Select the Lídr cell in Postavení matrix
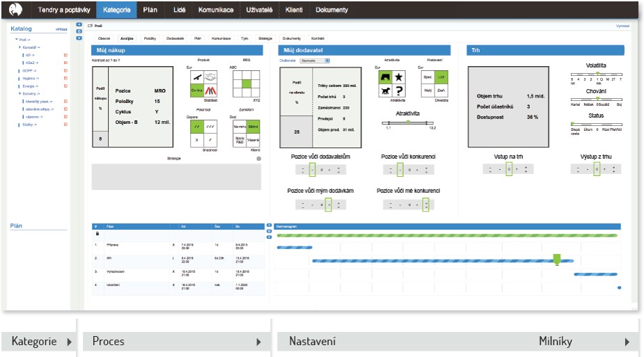 441,77
